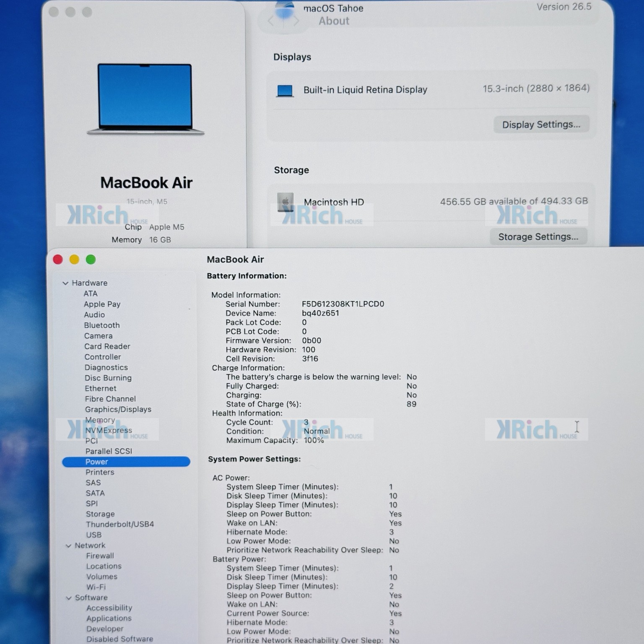Click the Macintosh HD drive icon
The height and width of the screenshot is (644, 644).
pyautogui.click(x=285, y=202)
